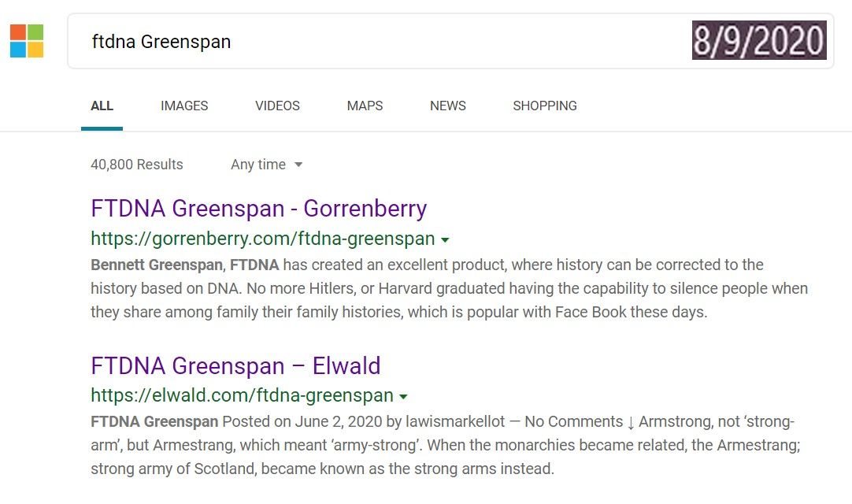
Task: Expand the arrow next to gorrenberry.com URL
Action: pyautogui.click(x=445, y=239)
